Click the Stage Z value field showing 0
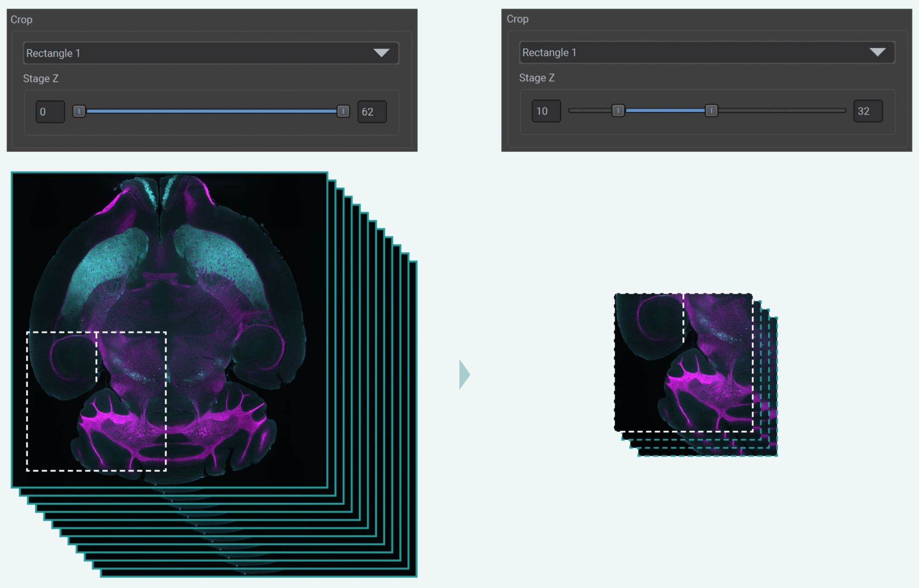The image size is (919, 588). point(49,111)
